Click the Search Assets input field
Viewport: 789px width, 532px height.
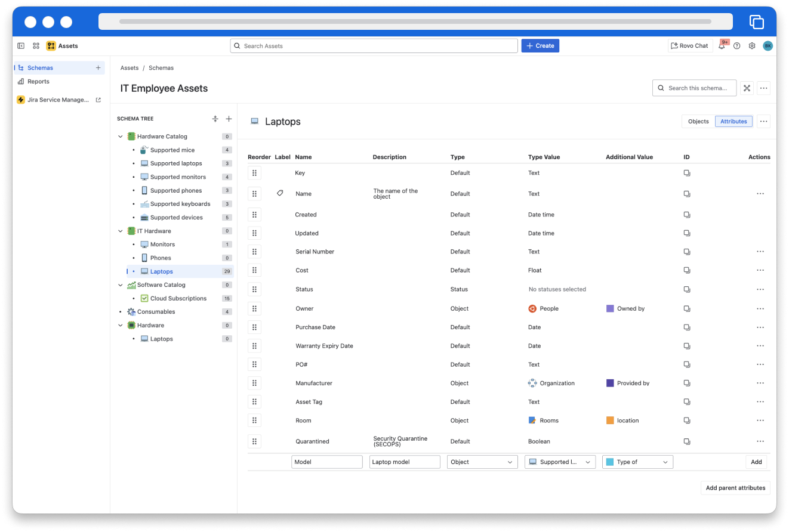[x=374, y=46]
